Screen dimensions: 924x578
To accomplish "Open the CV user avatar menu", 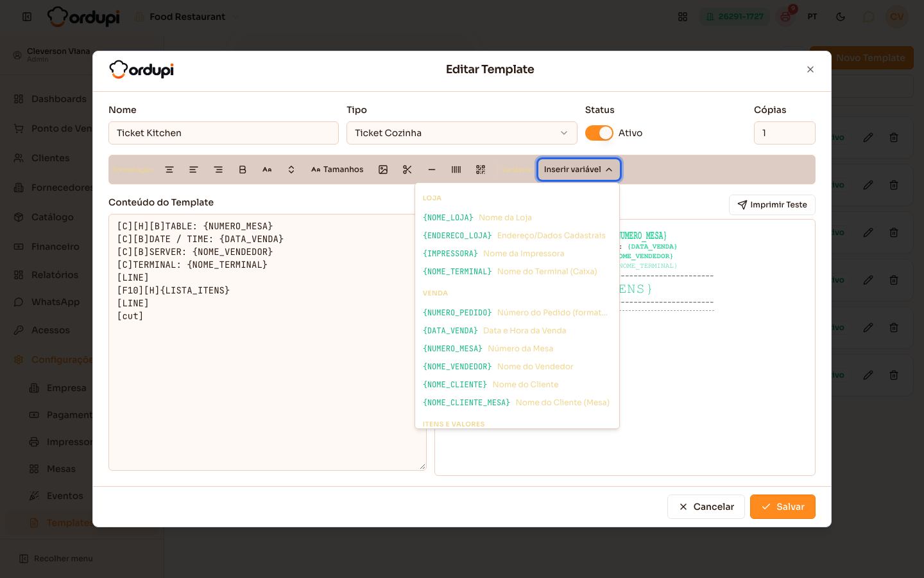I will pyautogui.click(x=897, y=17).
